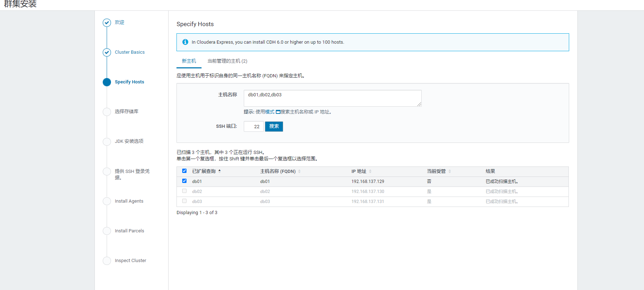Click the 结果 column header
The image size is (644, 290).
490,171
